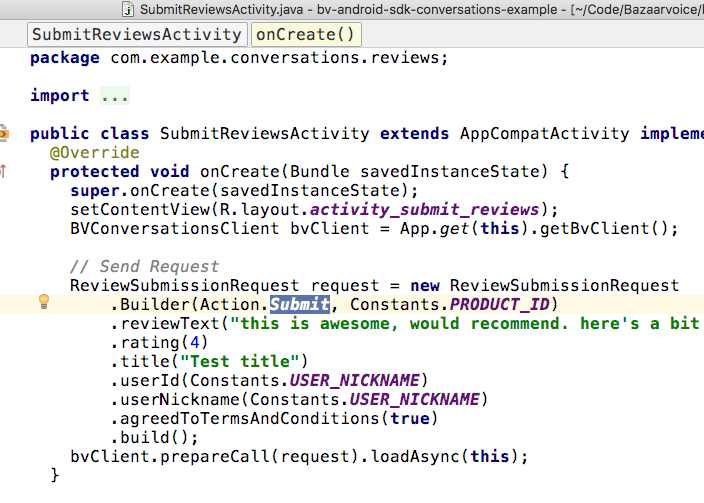
Task: Click loadAsync in the prepareCall line
Action: [415, 456]
